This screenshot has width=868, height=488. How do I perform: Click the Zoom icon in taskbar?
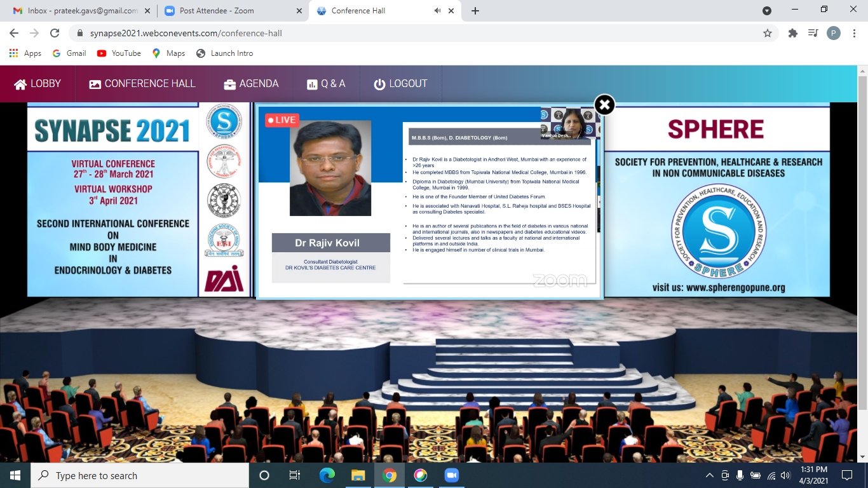[x=451, y=475]
